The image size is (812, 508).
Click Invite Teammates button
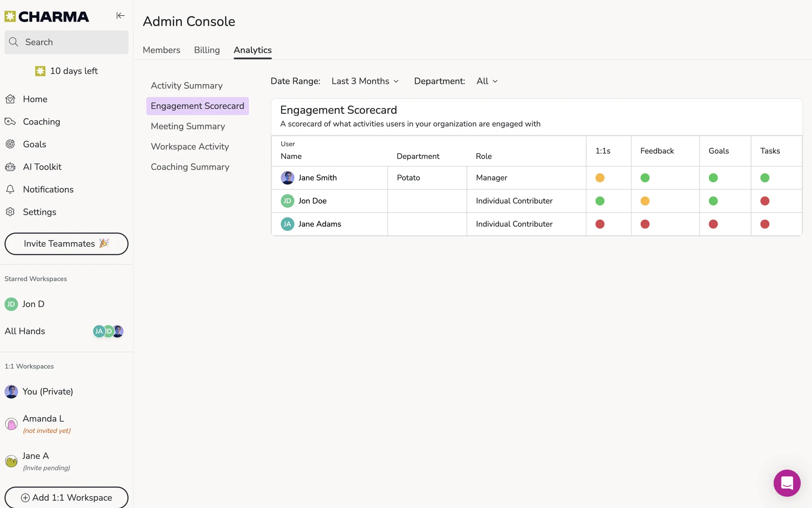(x=66, y=244)
